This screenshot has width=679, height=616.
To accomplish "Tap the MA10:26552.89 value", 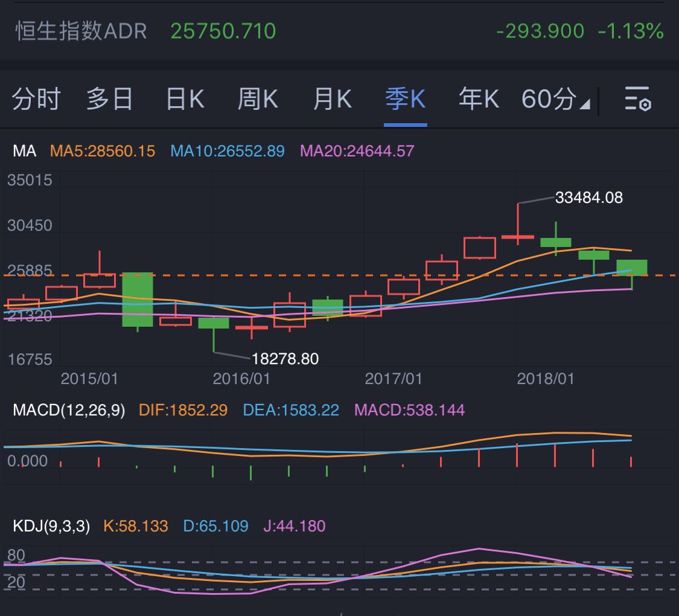I will point(228,151).
